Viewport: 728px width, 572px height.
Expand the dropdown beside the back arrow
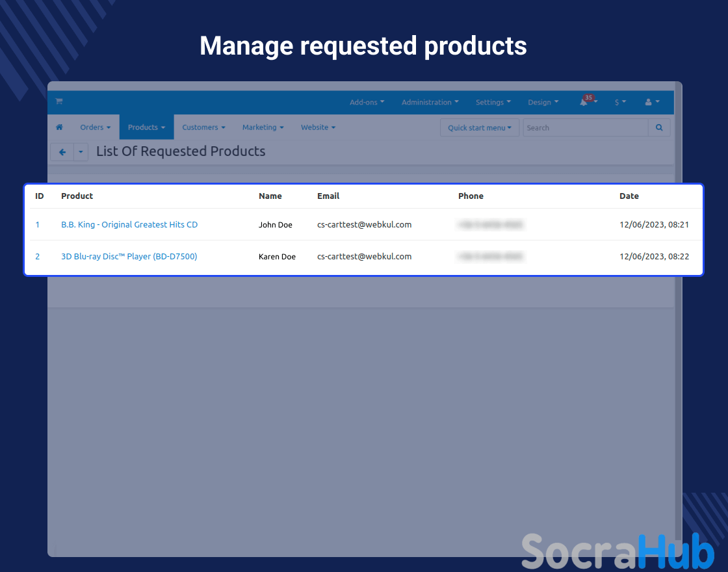point(81,152)
